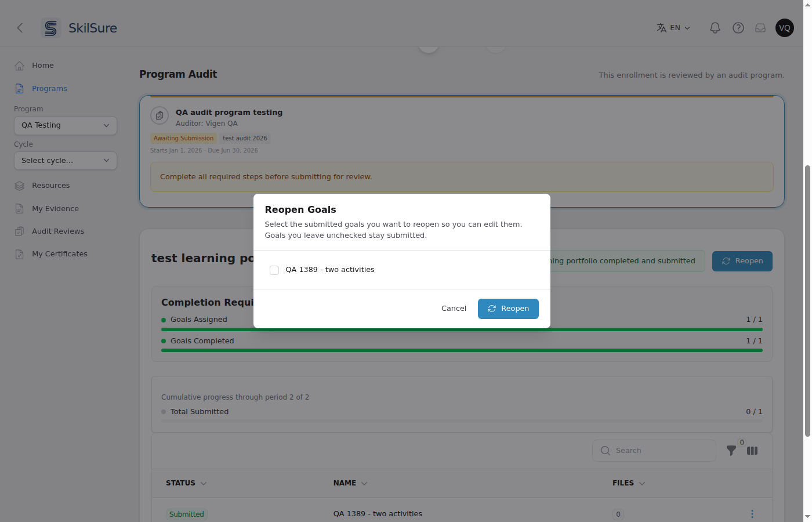The image size is (812, 522).
Task: Click the portfolio completed and submitted banner
Action: (623, 261)
